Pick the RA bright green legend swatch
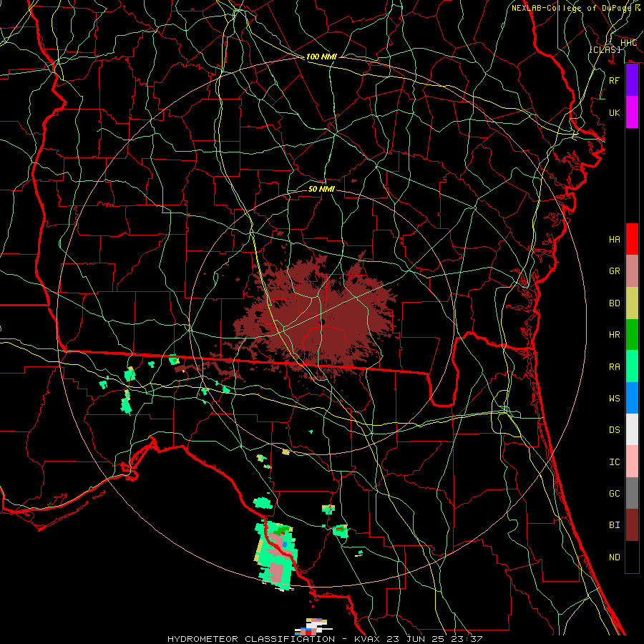644x644 pixels. tap(632, 366)
